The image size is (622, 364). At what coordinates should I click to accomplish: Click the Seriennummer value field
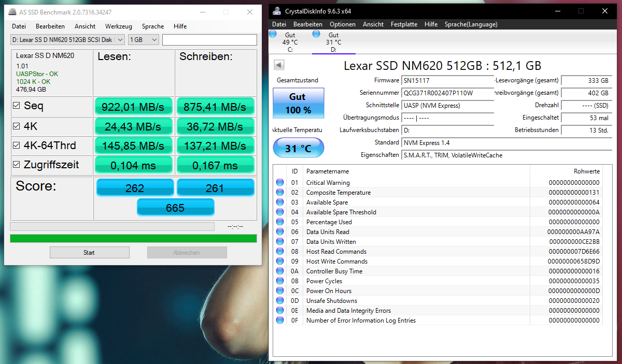448,93
